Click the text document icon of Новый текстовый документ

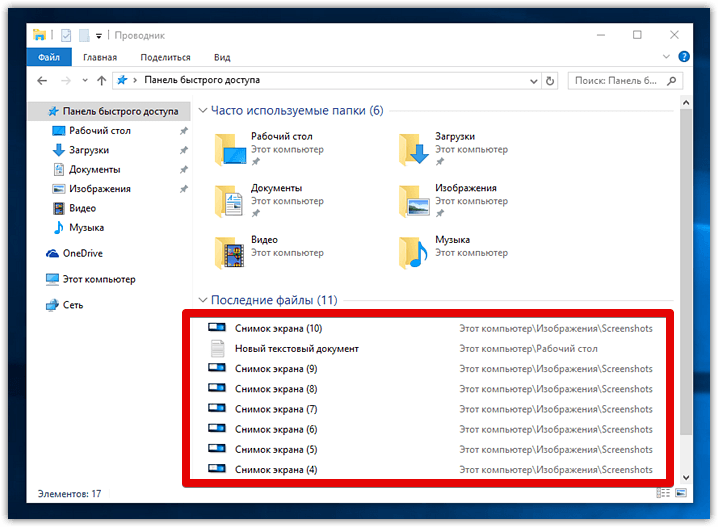click(x=218, y=348)
